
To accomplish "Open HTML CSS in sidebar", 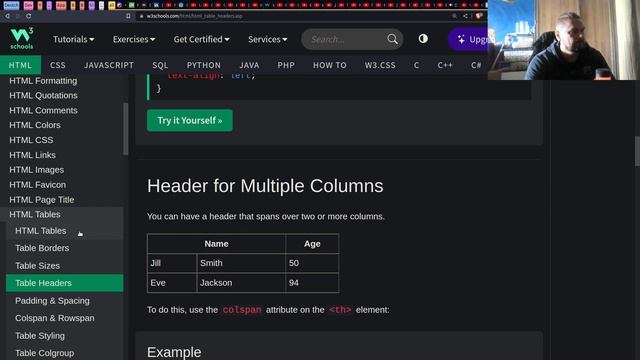I will coord(31,140).
